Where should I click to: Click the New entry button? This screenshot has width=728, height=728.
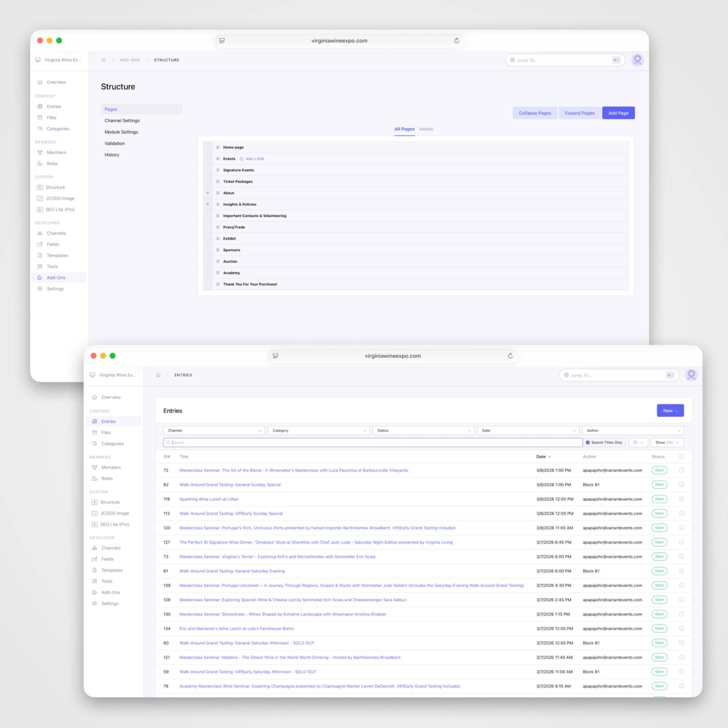pyautogui.click(x=670, y=411)
